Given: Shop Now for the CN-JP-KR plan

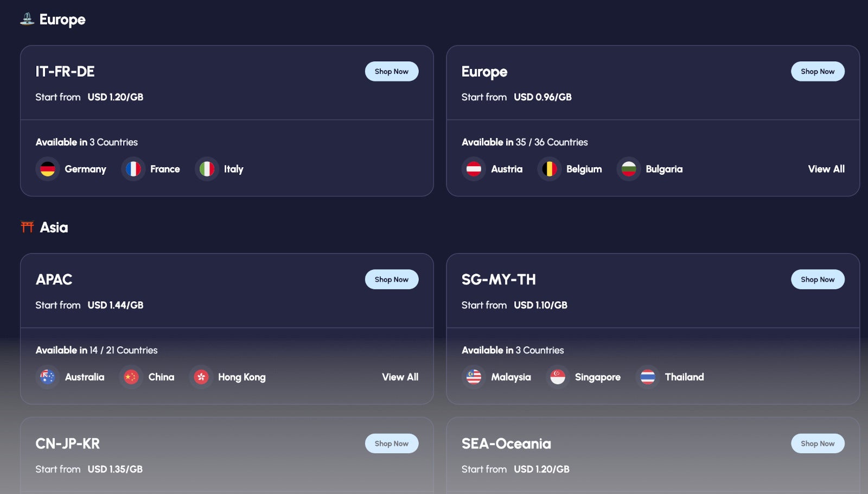Looking at the screenshot, I should pyautogui.click(x=392, y=444).
